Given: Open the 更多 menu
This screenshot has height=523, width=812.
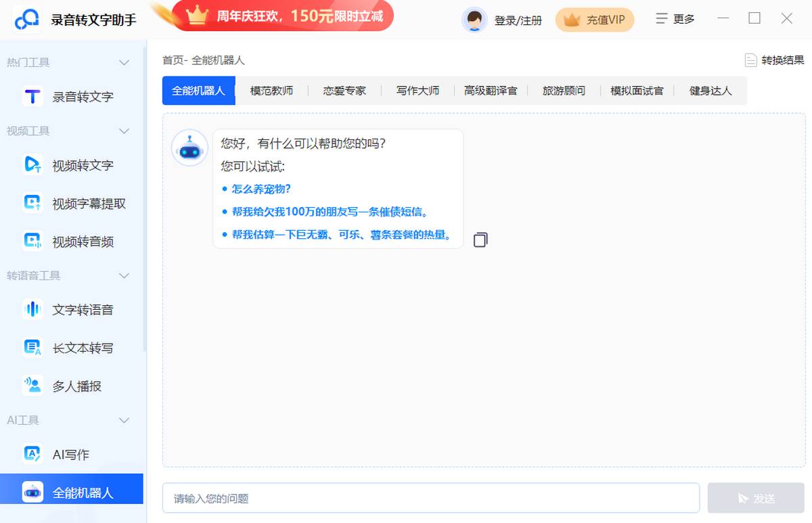Looking at the screenshot, I should tap(675, 19).
